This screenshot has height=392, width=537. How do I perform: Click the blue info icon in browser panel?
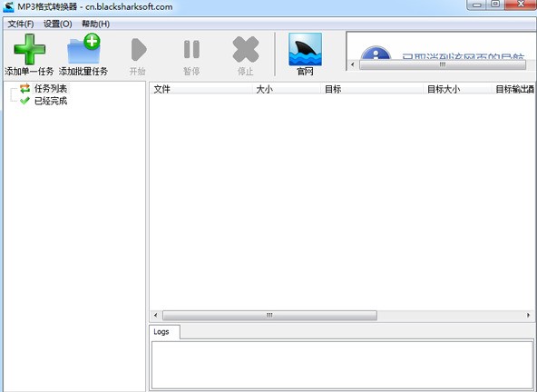[x=376, y=54]
